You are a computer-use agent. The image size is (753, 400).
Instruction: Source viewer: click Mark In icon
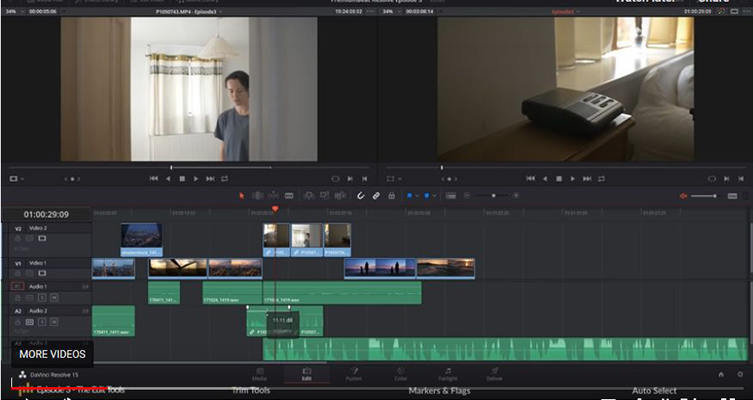pyautogui.click(x=350, y=179)
